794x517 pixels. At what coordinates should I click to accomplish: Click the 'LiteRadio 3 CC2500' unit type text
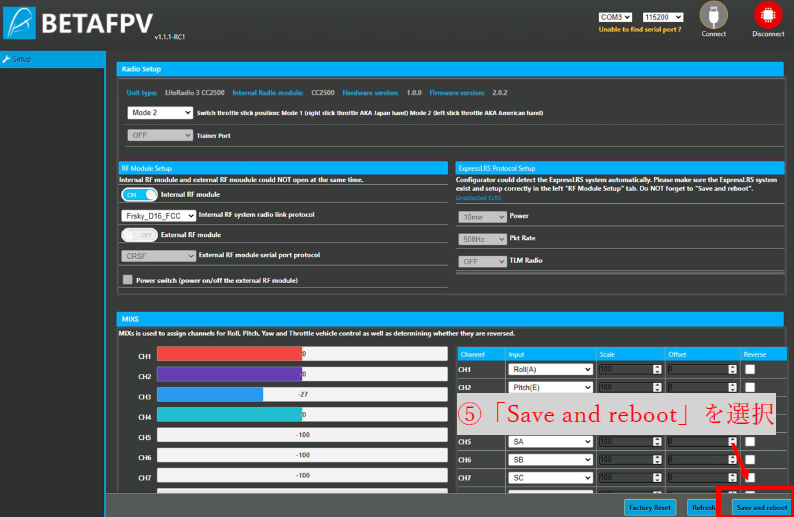194,93
